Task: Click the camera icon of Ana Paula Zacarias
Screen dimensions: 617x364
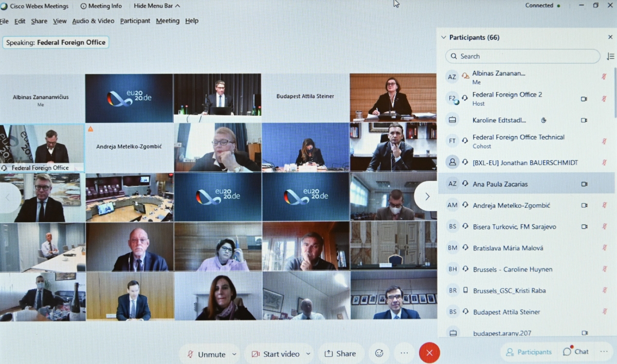Action: pos(584,184)
